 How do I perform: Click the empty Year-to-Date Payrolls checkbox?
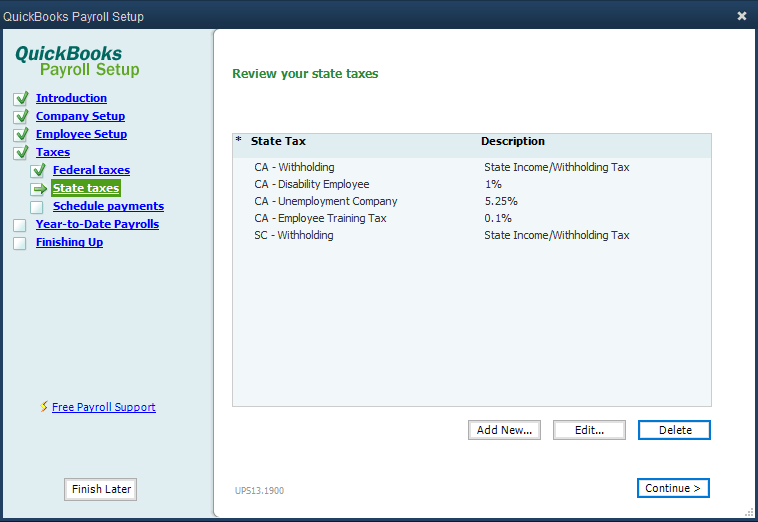pyautogui.click(x=20, y=225)
